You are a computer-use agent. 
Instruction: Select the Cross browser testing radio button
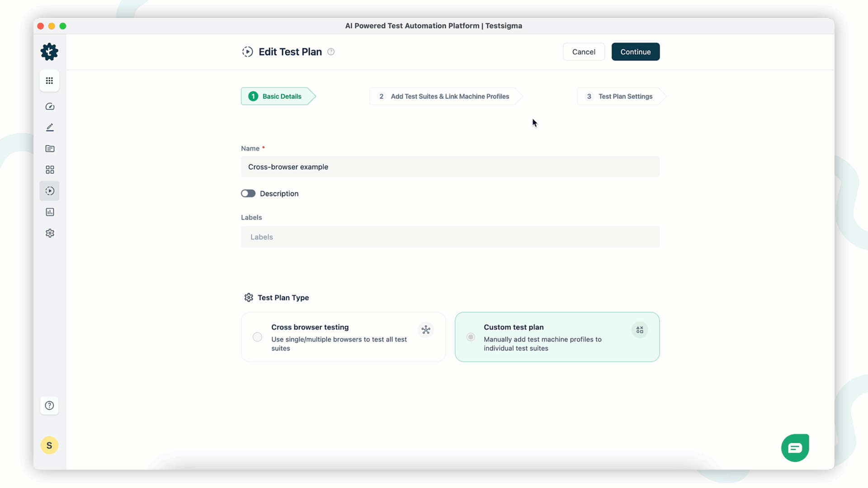(x=257, y=337)
